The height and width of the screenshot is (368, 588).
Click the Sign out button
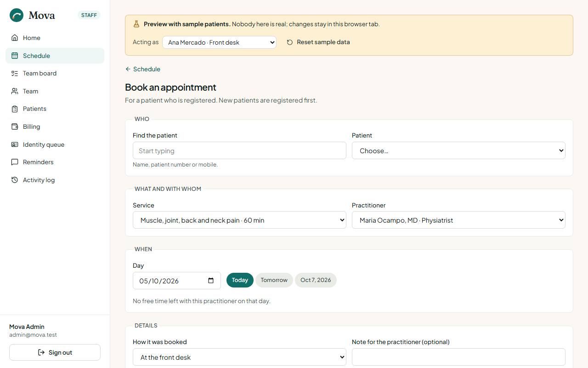(55, 352)
